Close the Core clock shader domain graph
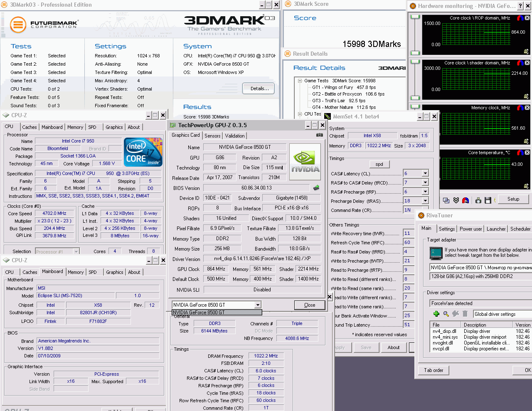This screenshot has height=411, width=532. (x=527, y=63)
